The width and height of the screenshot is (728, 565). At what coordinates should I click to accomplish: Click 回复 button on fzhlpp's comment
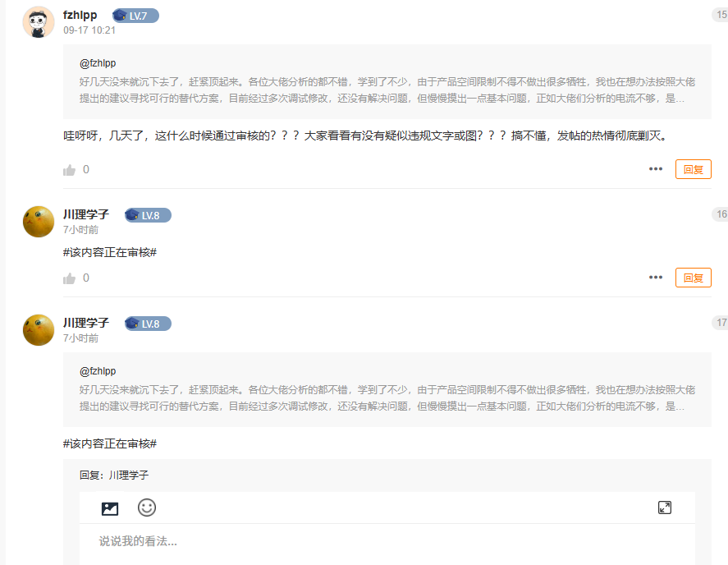click(693, 169)
